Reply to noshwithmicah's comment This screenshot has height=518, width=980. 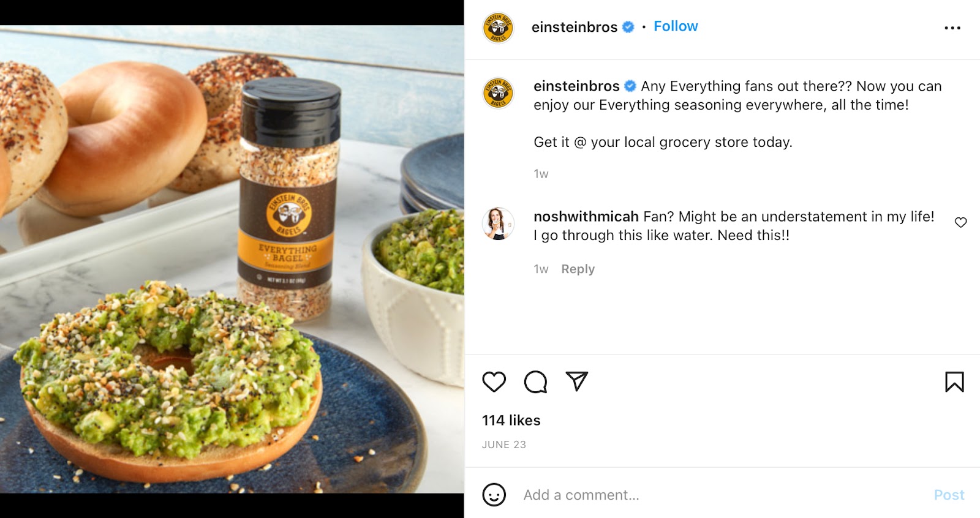578,269
